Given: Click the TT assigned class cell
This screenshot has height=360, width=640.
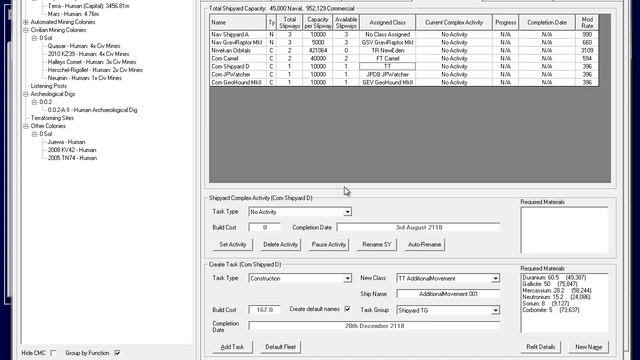Looking at the screenshot, I should (x=387, y=67).
